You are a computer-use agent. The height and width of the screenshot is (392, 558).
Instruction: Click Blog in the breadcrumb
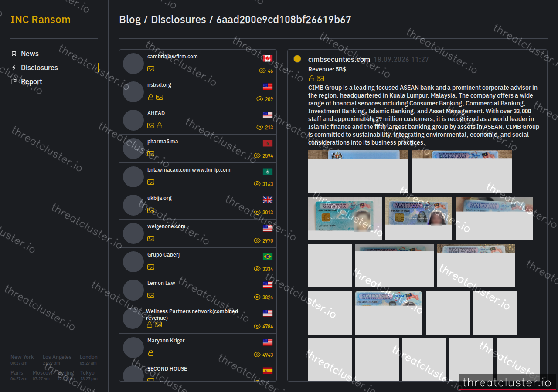[x=130, y=20]
